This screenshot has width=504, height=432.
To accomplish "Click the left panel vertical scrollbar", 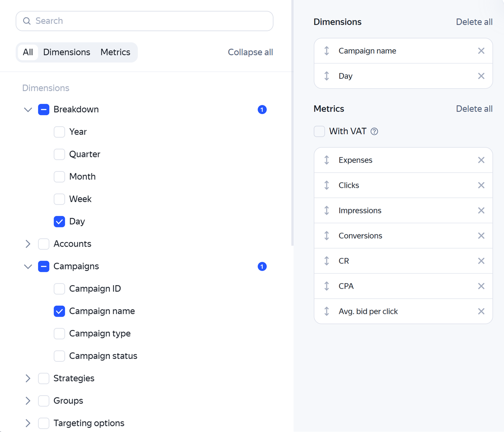I will [292, 123].
